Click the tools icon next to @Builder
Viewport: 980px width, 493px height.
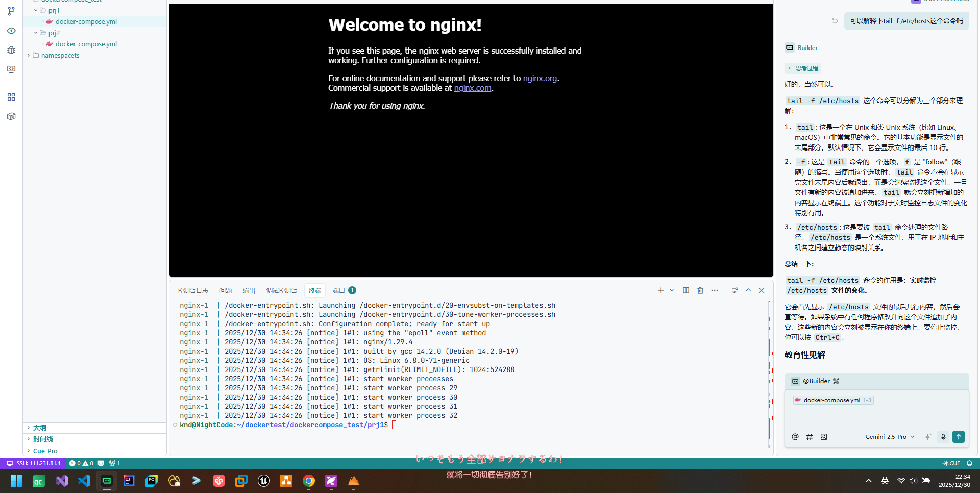coord(836,381)
